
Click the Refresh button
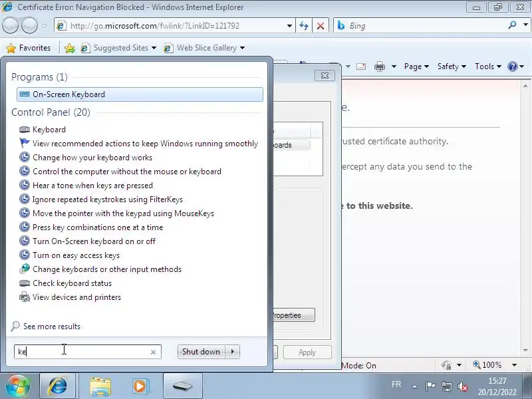(304, 26)
